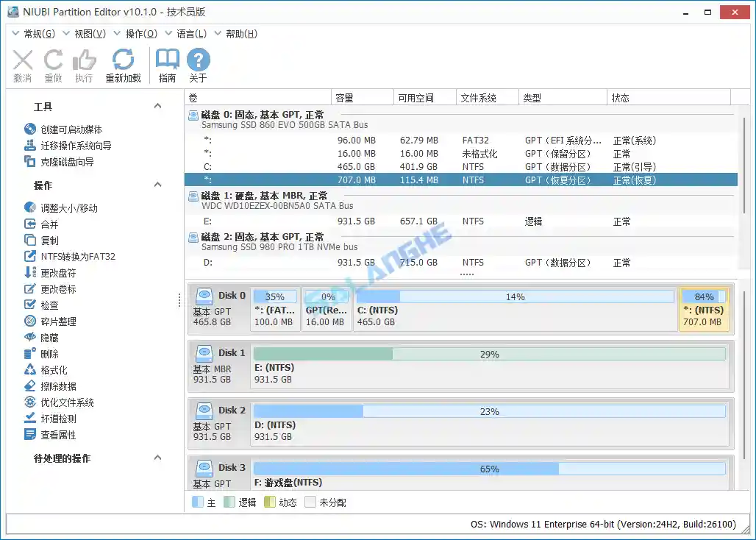Click the 动态 legend color swatch
The image size is (756, 540).
(x=269, y=502)
